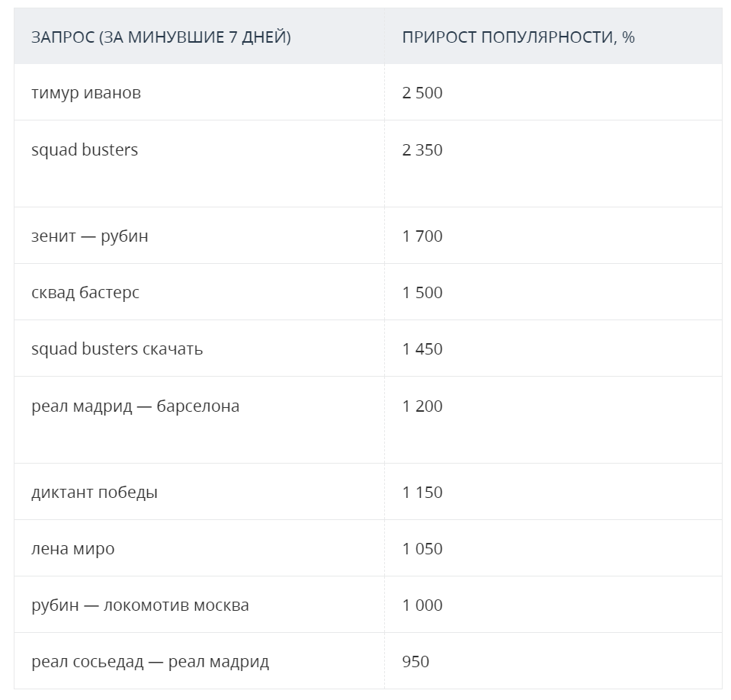Click the value '1 050'
This screenshot has height=700, width=731.
click(422, 549)
